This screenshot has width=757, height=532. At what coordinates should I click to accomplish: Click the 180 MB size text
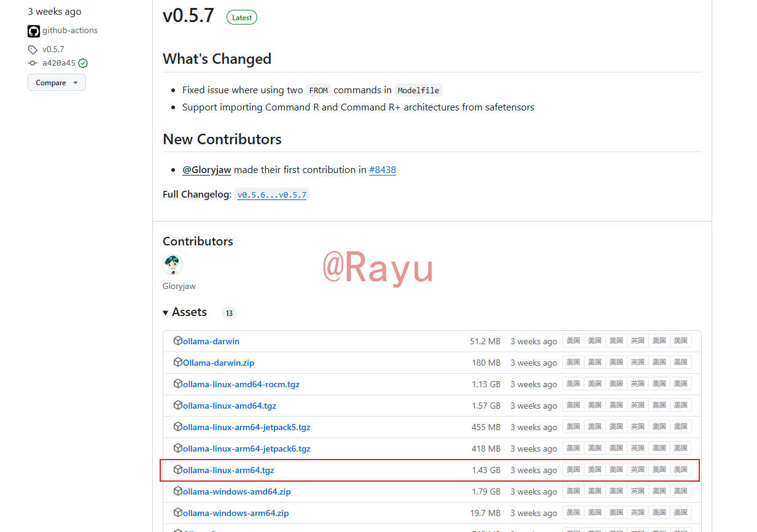(486, 363)
